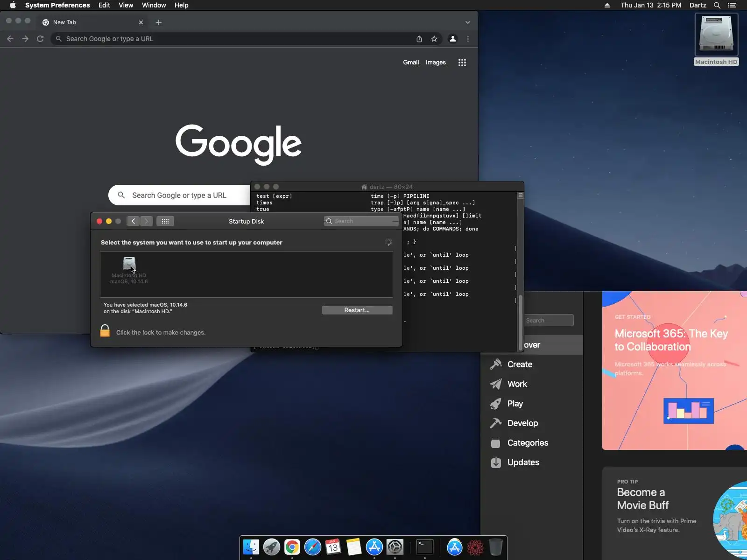
Task: Go back in Chrome's toolbar
Action: (x=10, y=39)
